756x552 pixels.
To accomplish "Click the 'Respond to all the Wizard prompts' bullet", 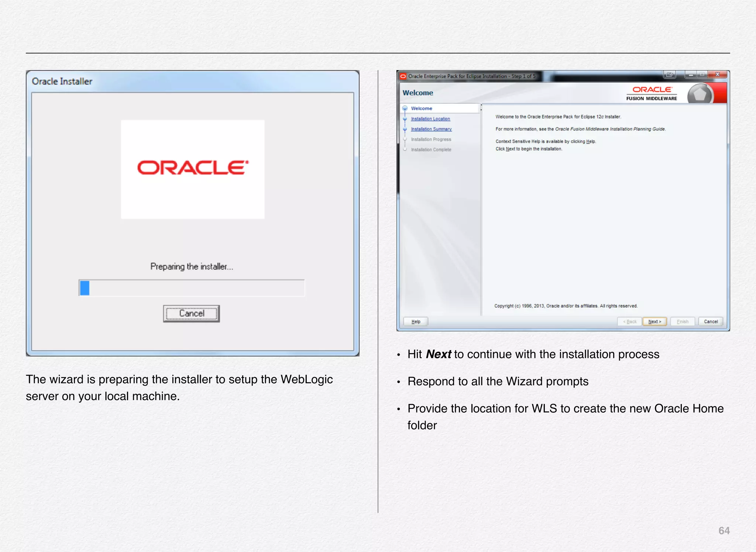I will point(498,381).
